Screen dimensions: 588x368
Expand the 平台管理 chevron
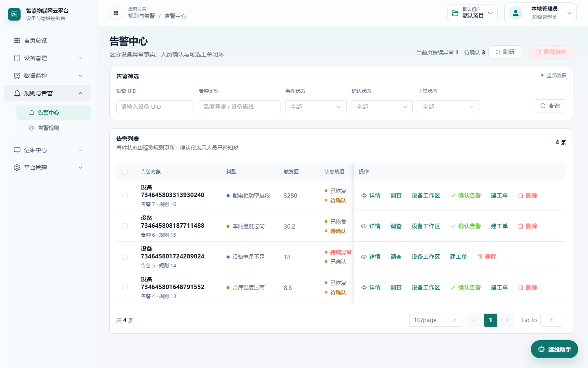point(80,168)
